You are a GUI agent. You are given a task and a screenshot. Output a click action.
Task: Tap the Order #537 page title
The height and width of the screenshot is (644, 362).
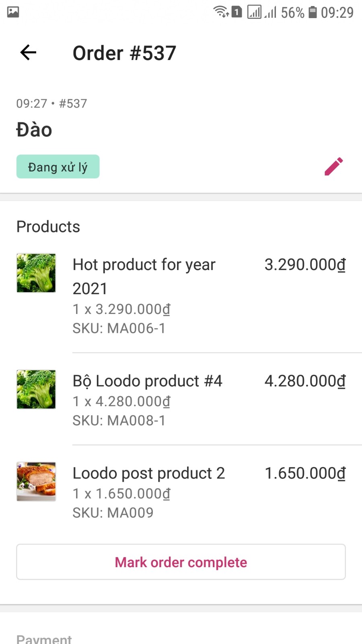tap(124, 53)
